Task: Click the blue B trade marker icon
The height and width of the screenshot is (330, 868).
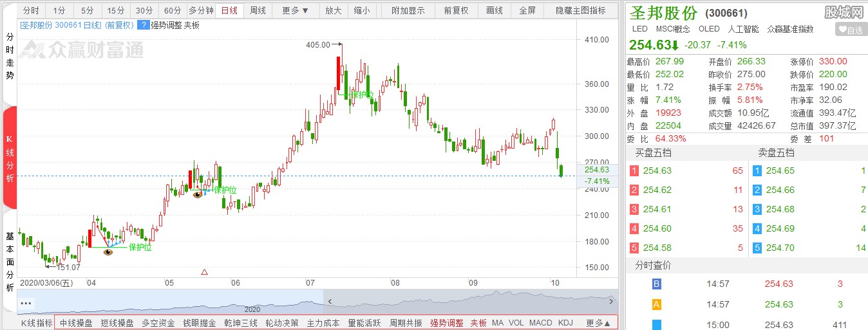Action: click(x=657, y=284)
